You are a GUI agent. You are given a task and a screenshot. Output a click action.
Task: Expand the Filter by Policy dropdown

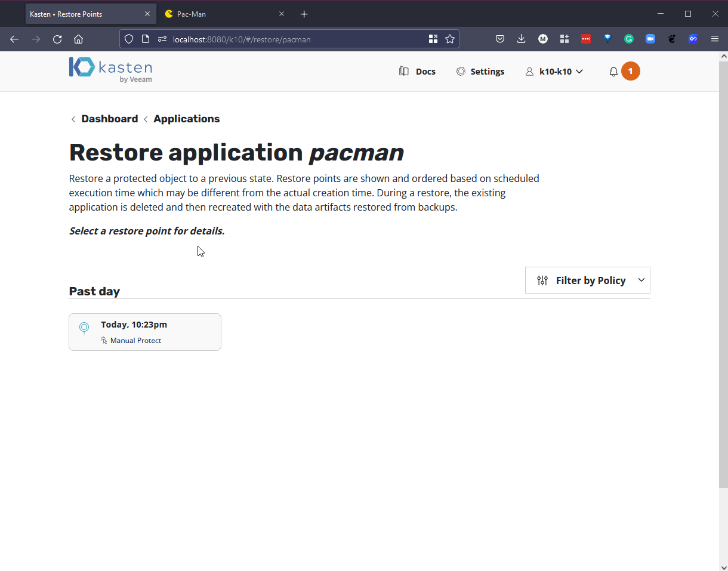coord(587,280)
